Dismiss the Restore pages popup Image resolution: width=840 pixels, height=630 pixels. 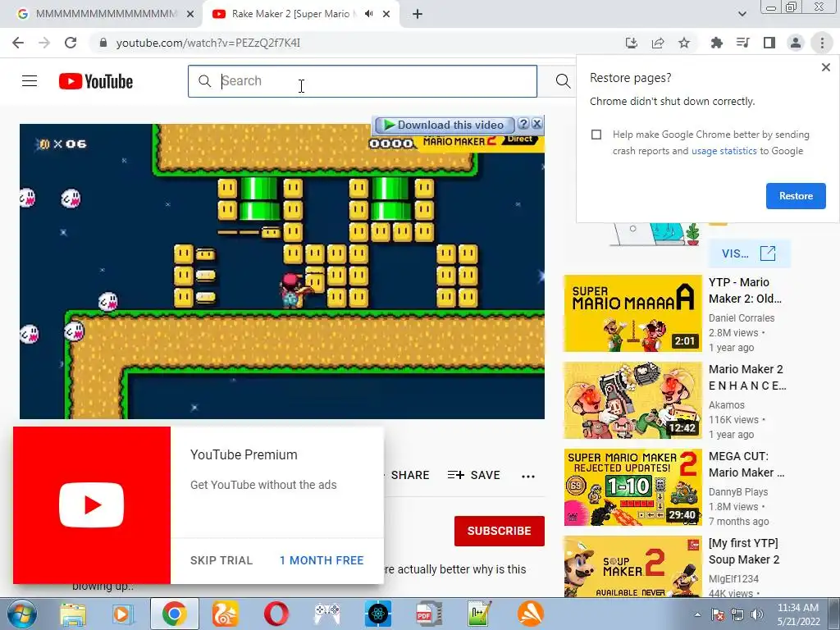click(825, 67)
